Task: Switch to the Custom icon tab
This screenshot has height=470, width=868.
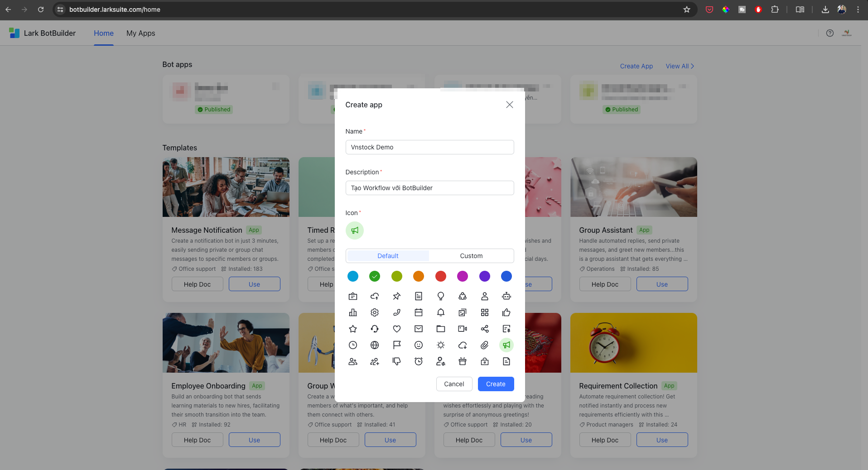Action: (x=471, y=256)
